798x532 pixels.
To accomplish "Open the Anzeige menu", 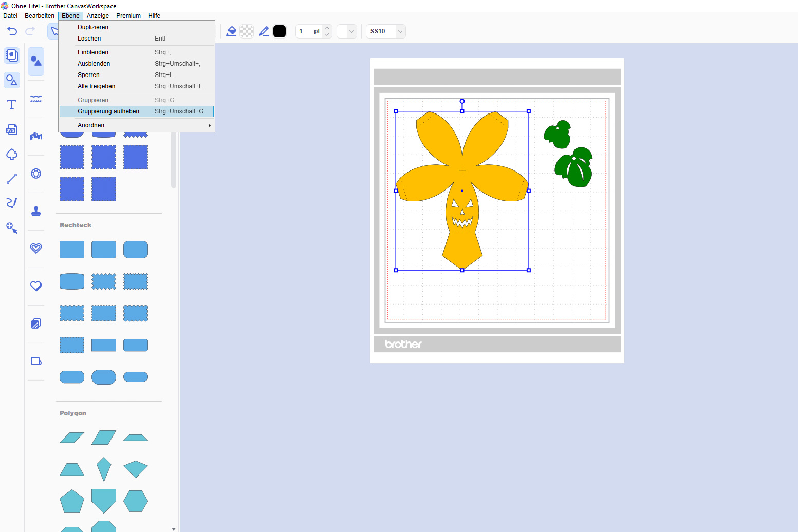I will 98,16.
